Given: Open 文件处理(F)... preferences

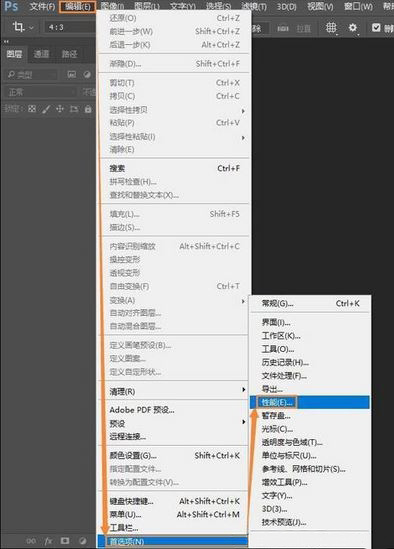Looking at the screenshot, I should point(310,376).
